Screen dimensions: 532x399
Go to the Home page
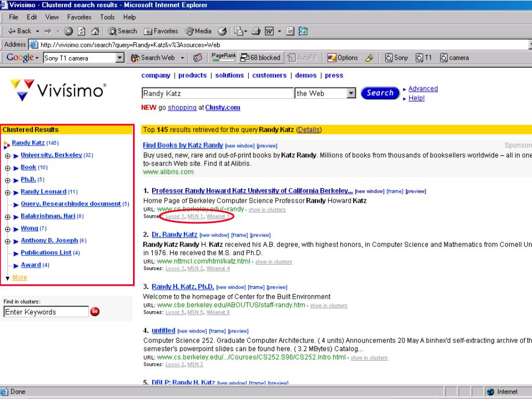95,31
